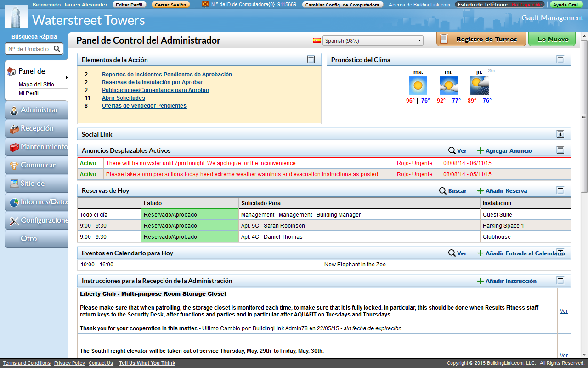This screenshot has width=588, height=368.
Task: Open the Abrir Solicitudes link
Action: coord(123,98)
